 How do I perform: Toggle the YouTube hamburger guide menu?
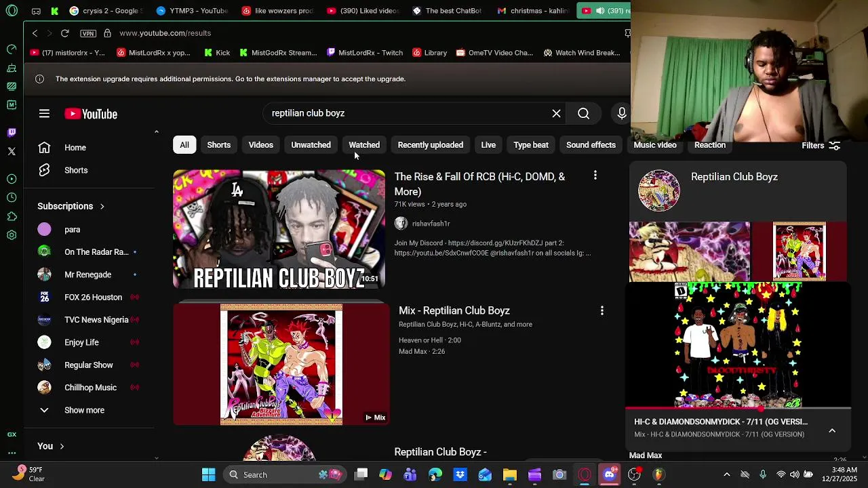(x=44, y=114)
